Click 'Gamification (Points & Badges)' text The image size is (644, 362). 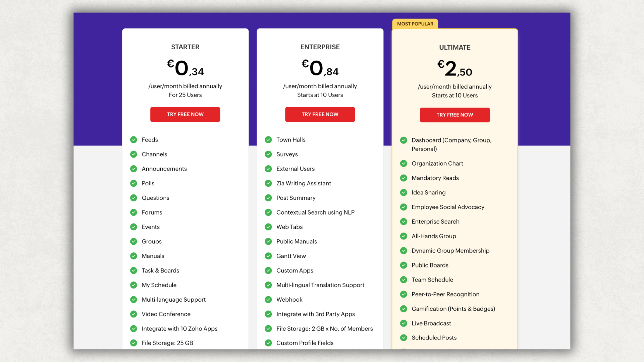(x=453, y=309)
